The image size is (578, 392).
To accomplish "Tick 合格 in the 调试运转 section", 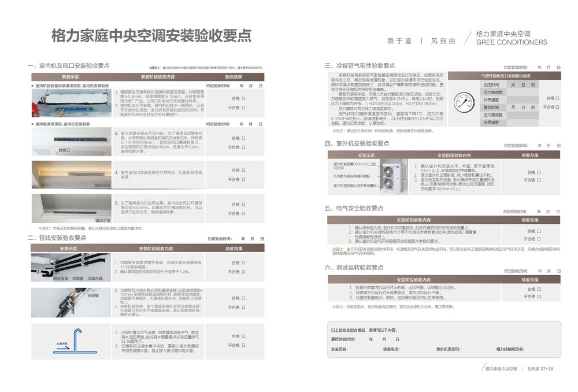I will (539, 289).
